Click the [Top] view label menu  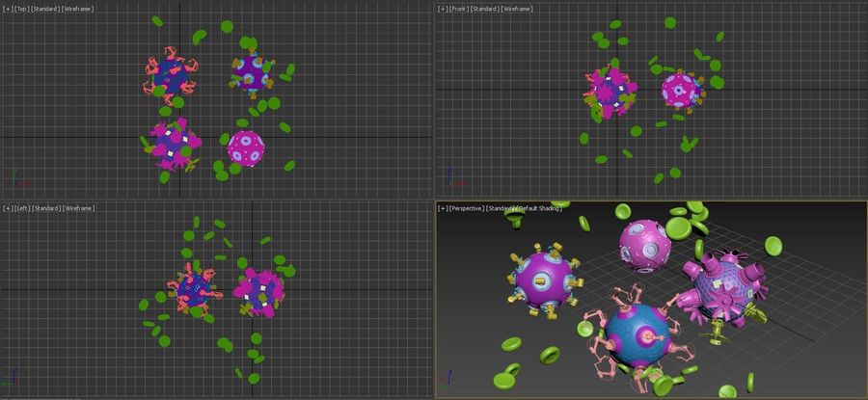(22, 8)
